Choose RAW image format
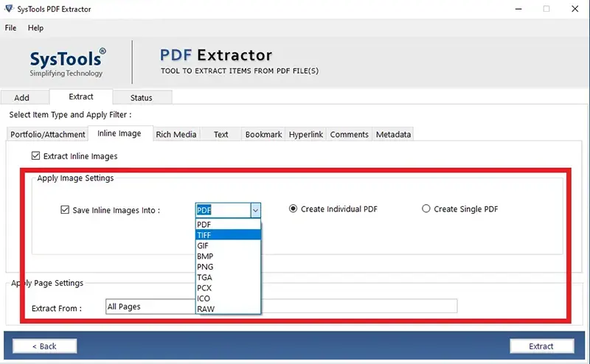The height and width of the screenshot is (364, 590). (x=228, y=309)
